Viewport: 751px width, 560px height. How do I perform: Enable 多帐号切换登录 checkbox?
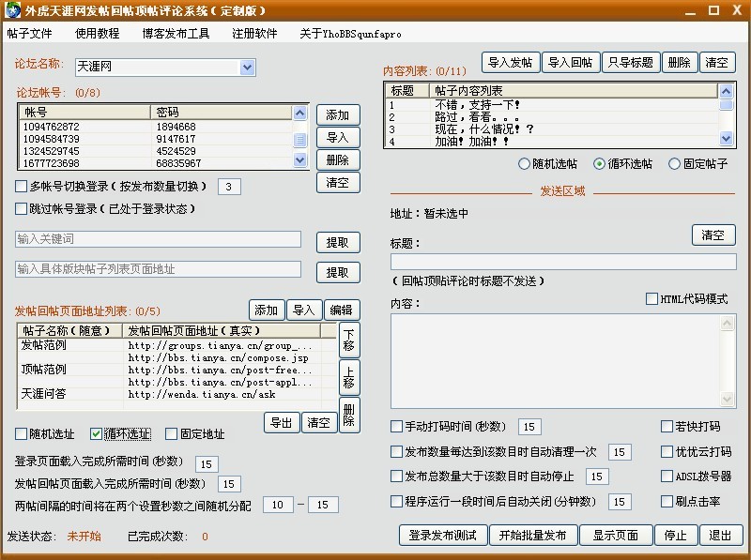pyautogui.click(x=21, y=186)
